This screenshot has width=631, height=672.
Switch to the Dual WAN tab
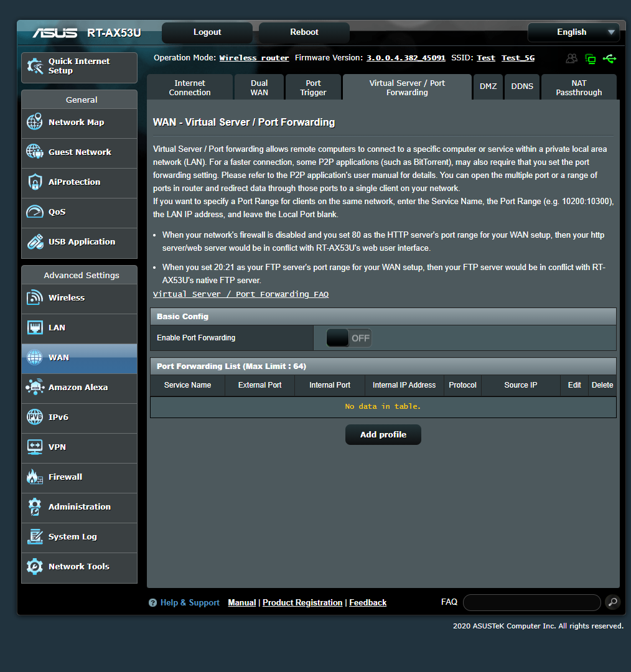pyautogui.click(x=259, y=88)
